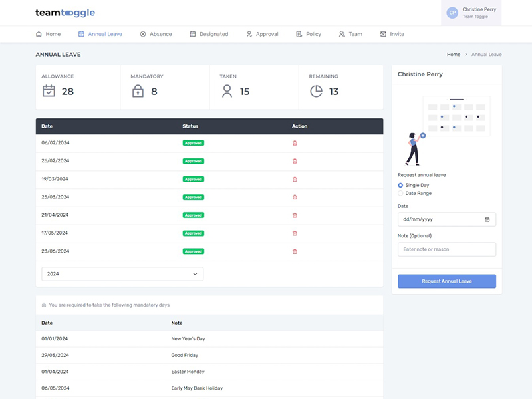
Task: Delete the 17/05/2024 leave entry
Action: click(295, 233)
